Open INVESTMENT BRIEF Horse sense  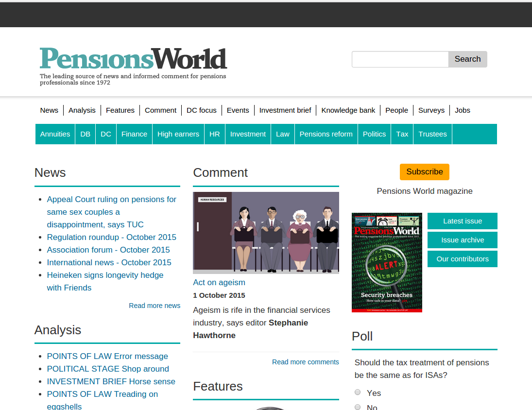point(111,381)
